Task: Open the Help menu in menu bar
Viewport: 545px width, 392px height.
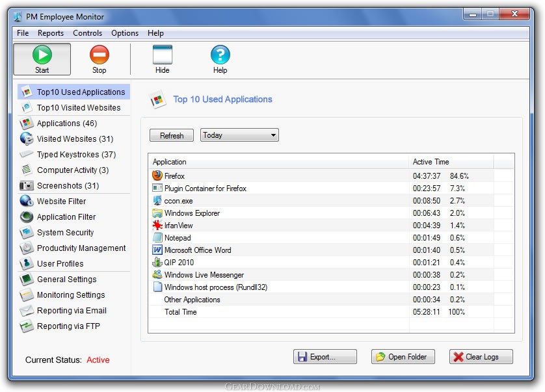Action: click(x=155, y=33)
